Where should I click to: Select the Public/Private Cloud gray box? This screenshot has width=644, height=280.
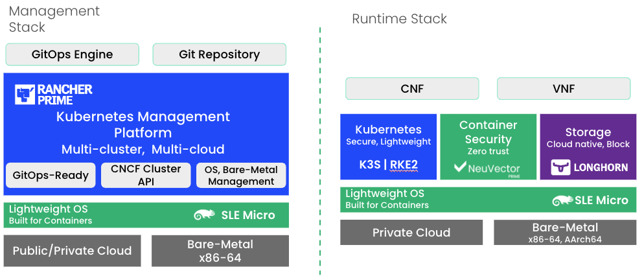point(72,251)
